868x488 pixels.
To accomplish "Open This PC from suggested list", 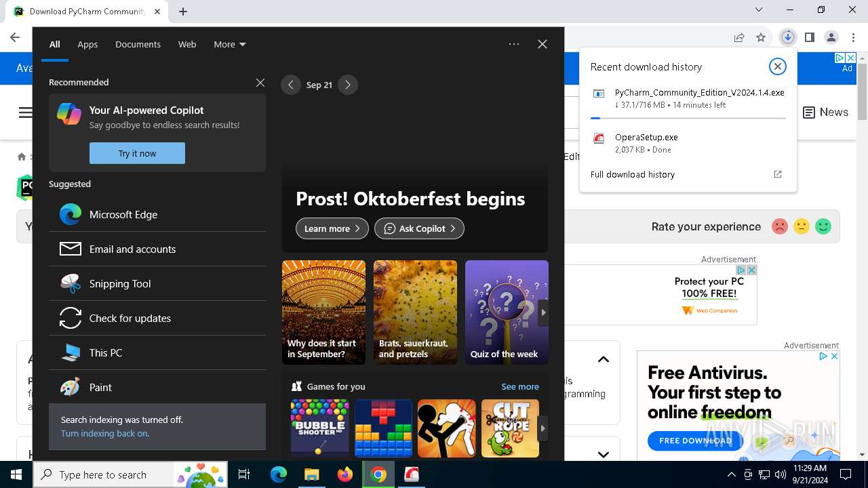I will 157,352.
